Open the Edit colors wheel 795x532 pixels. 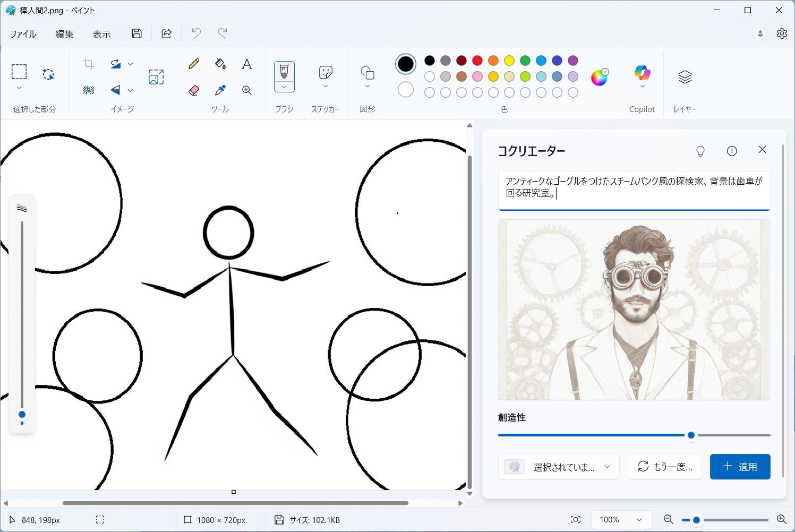600,78
